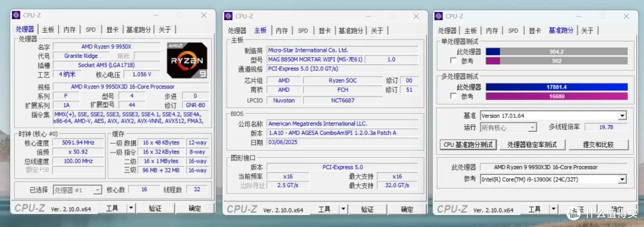Click CPU-Z app icon in benchmark window title bar
The height and width of the screenshot is (227, 644).
click(x=439, y=16)
